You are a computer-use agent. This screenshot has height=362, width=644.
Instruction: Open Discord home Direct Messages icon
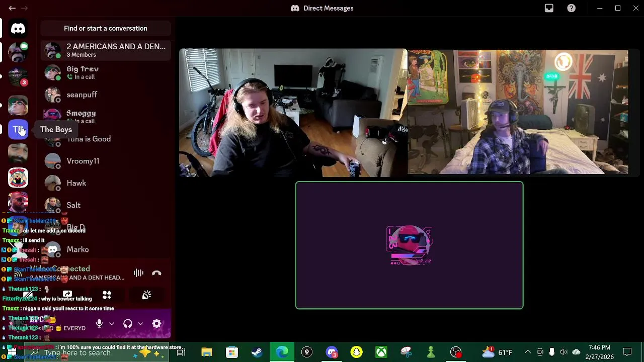(x=18, y=29)
